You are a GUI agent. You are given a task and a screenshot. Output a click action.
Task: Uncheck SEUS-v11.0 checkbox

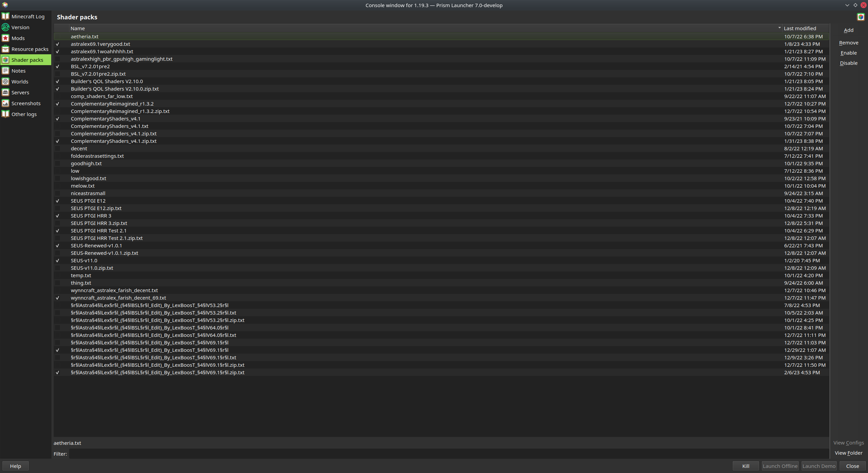[57, 261]
